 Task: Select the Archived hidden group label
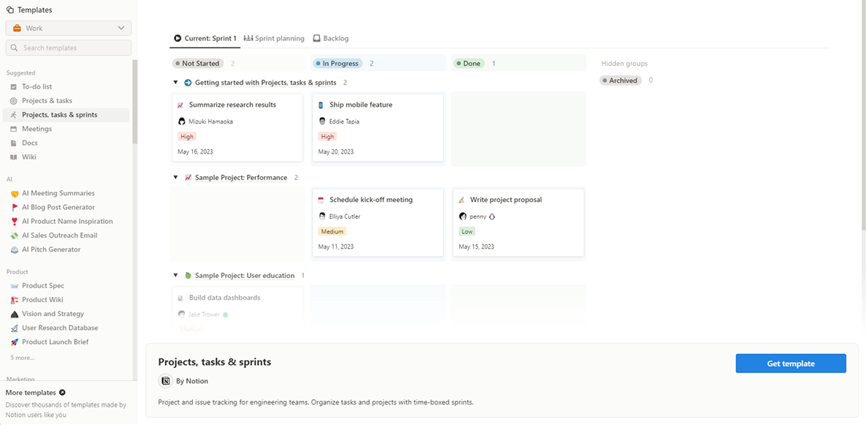[621, 80]
